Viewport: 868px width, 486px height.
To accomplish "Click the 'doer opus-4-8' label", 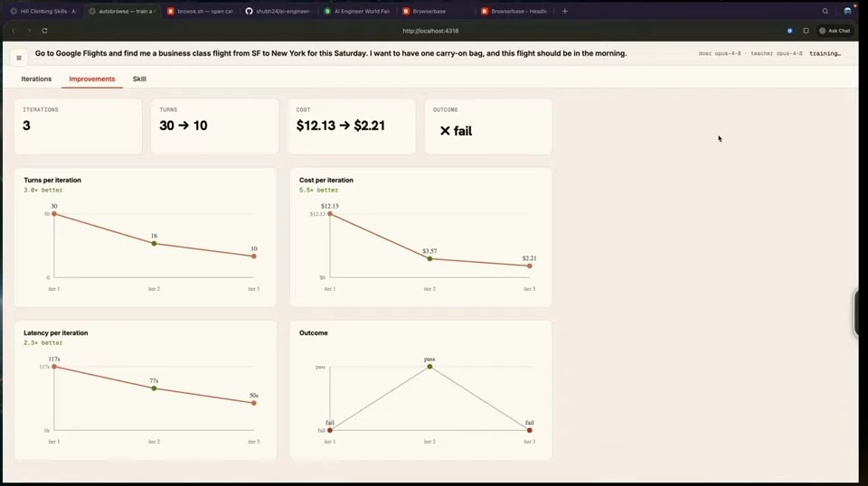I will click(720, 53).
